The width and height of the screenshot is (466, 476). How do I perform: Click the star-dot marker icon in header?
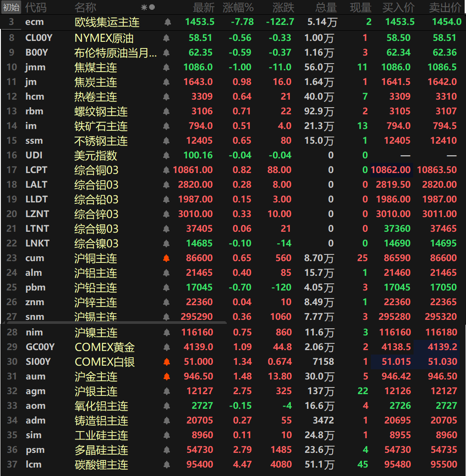coord(148,7)
